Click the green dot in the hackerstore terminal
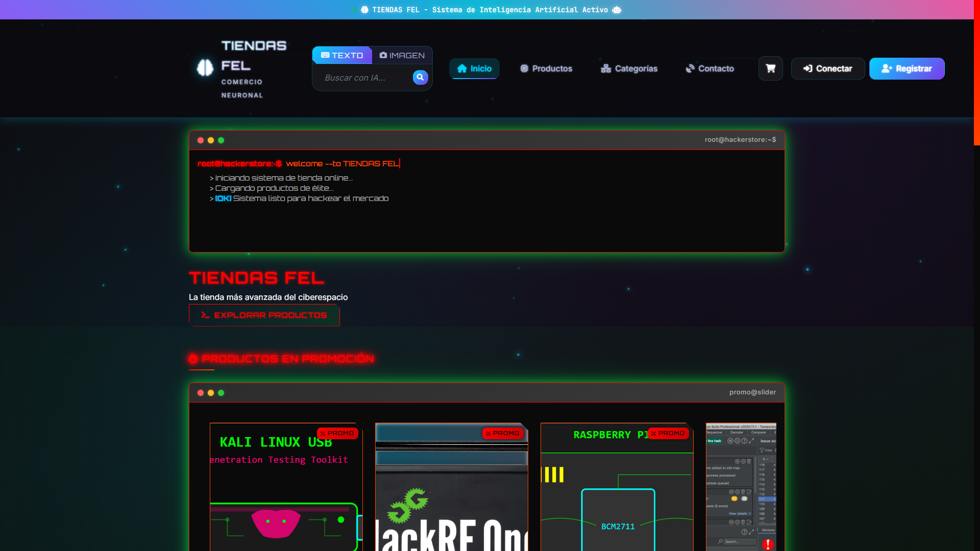The width and height of the screenshot is (980, 551). (221, 140)
